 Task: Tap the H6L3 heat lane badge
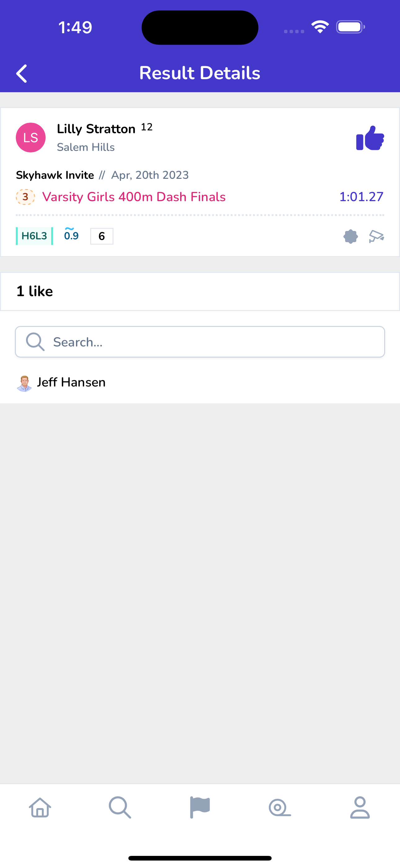click(x=34, y=236)
